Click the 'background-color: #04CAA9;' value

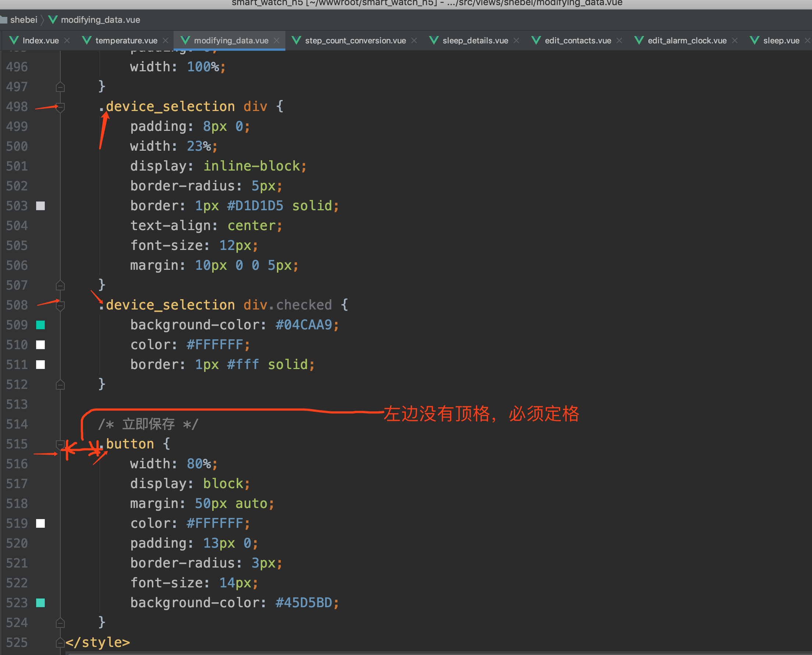[x=307, y=325]
